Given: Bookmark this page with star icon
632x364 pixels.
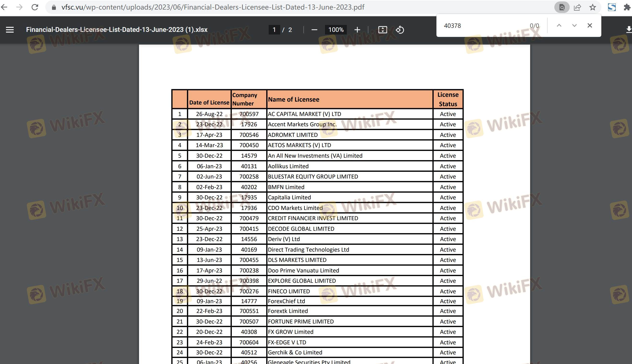Looking at the screenshot, I should 592,7.
